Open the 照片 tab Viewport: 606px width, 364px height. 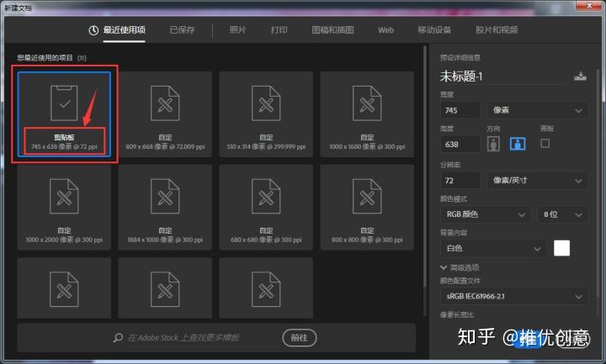point(237,30)
